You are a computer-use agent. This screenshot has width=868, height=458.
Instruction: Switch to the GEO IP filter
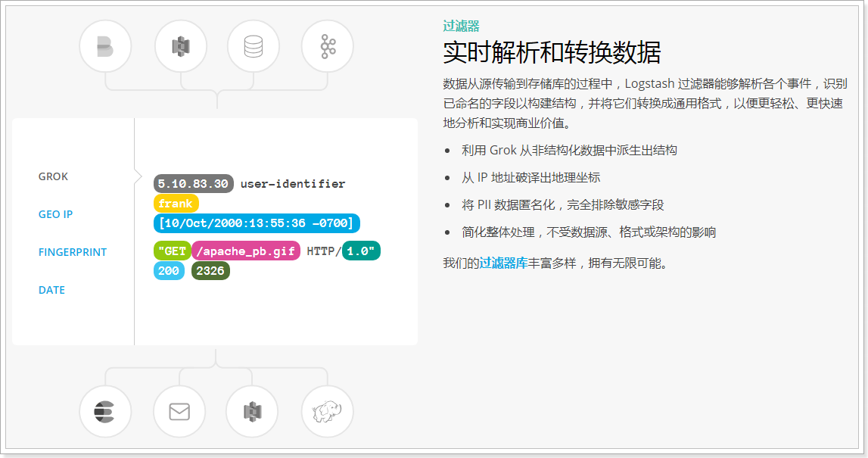[x=55, y=214]
